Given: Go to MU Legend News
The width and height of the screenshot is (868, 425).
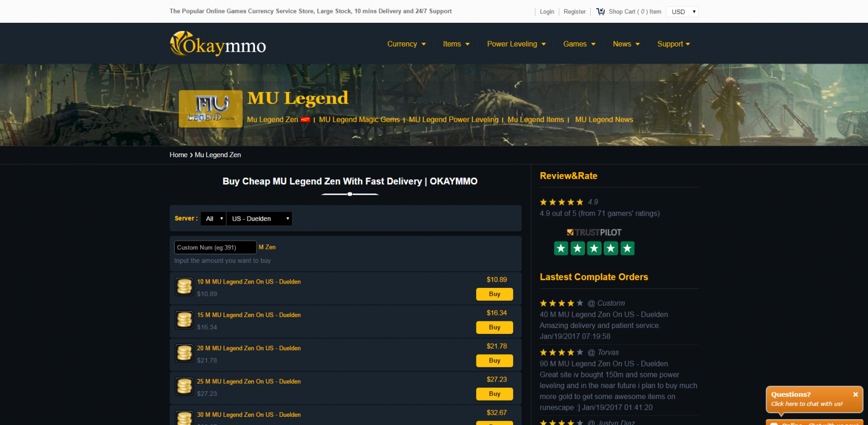Looking at the screenshot, I should point(604,119).
